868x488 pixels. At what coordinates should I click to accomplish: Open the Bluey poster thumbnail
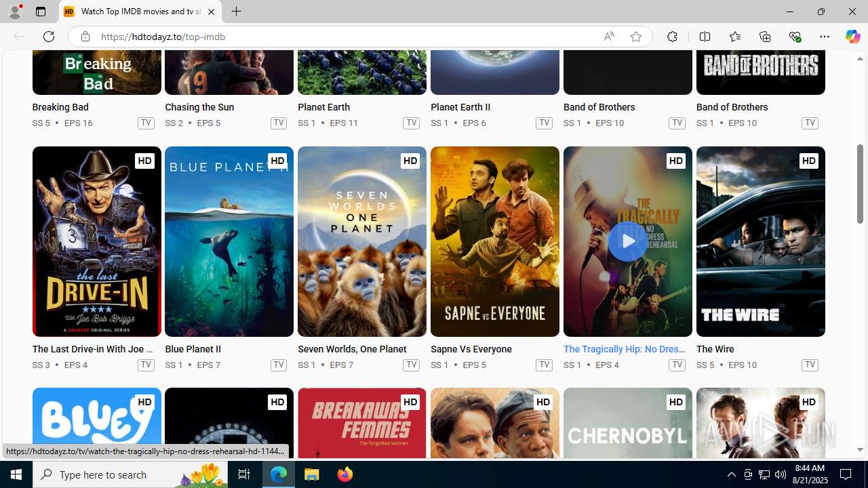click(x=96, y=424)
